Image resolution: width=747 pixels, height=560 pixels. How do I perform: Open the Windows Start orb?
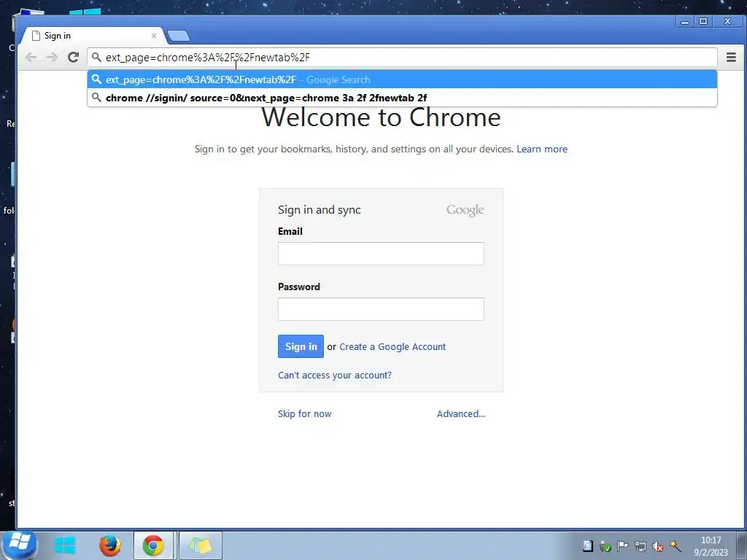(20, 544)
